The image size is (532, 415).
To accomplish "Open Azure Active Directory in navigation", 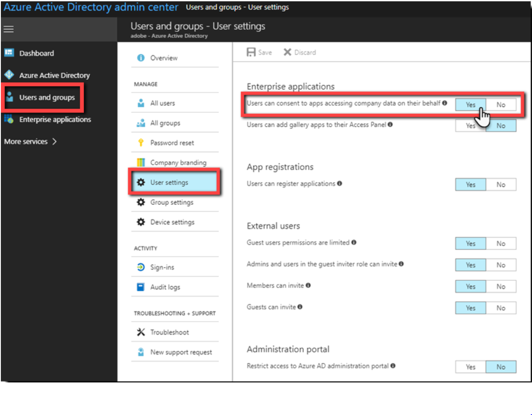I will 55,75.
